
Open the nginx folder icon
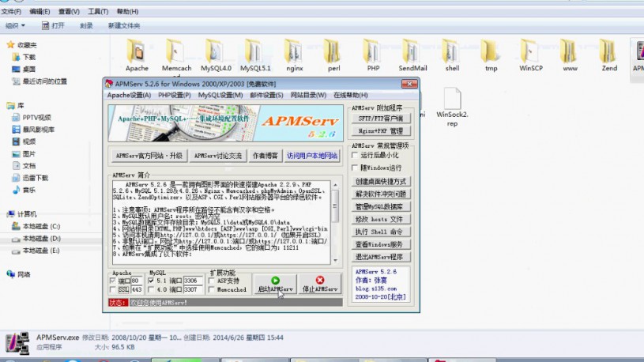tap(294, 51)
